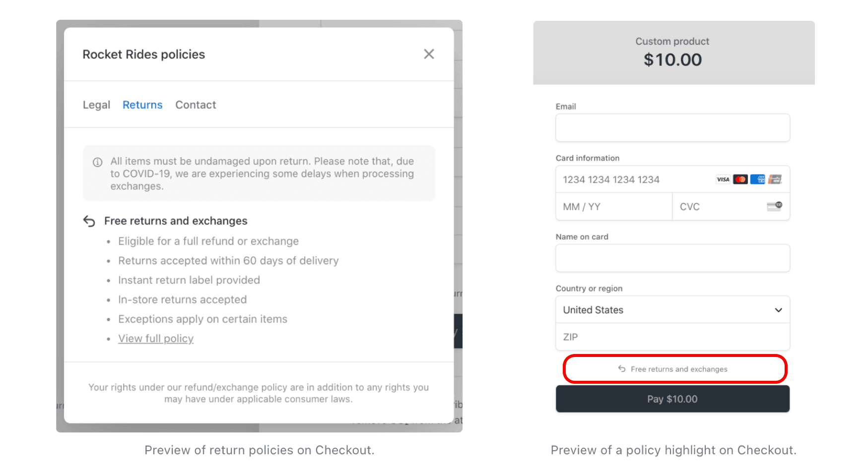Screen dimensions: 868x473
Task: Click the arrow icon inside the highlighted policy pill
Action: coord(621,369)
